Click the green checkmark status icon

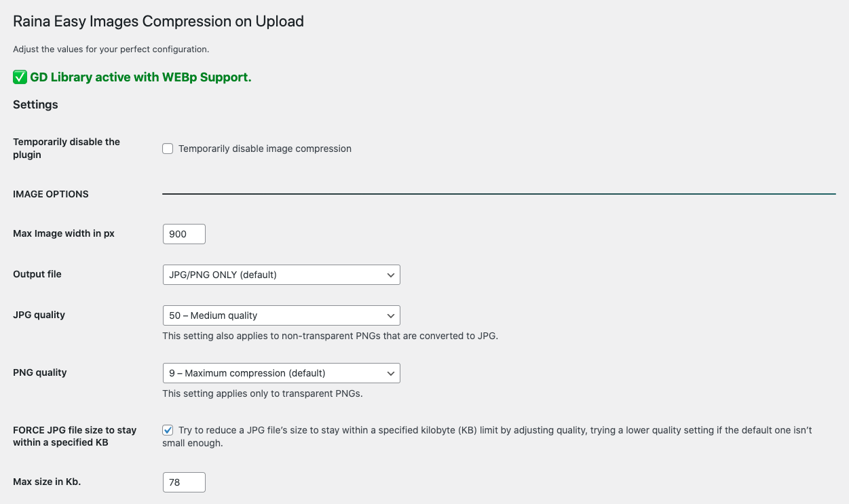20,77
